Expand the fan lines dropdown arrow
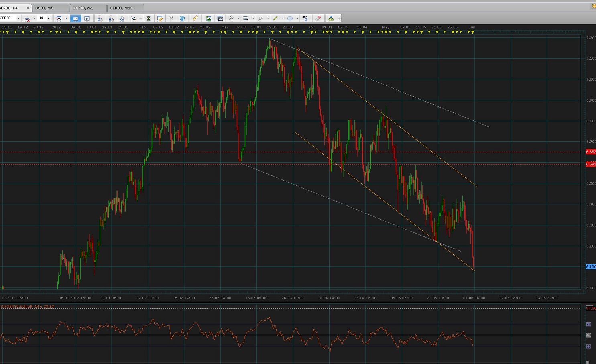Viewport: 596px width, 364px height. [268, 18]
